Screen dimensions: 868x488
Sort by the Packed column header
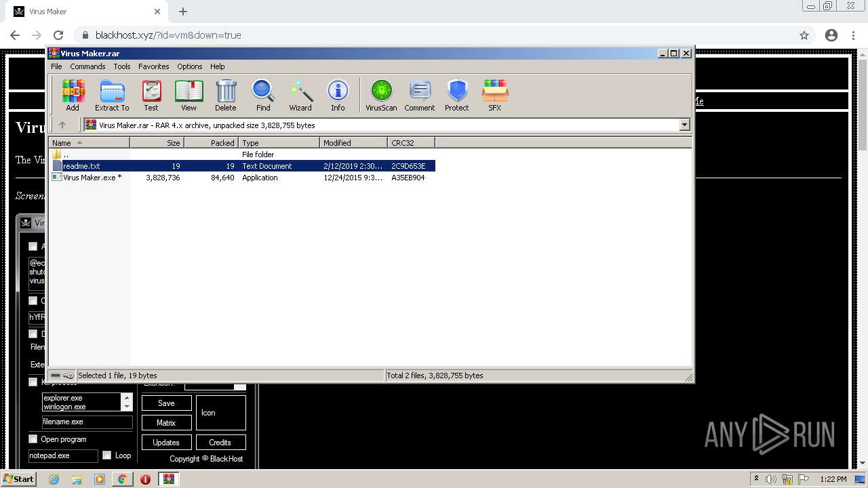pos(212,143)
